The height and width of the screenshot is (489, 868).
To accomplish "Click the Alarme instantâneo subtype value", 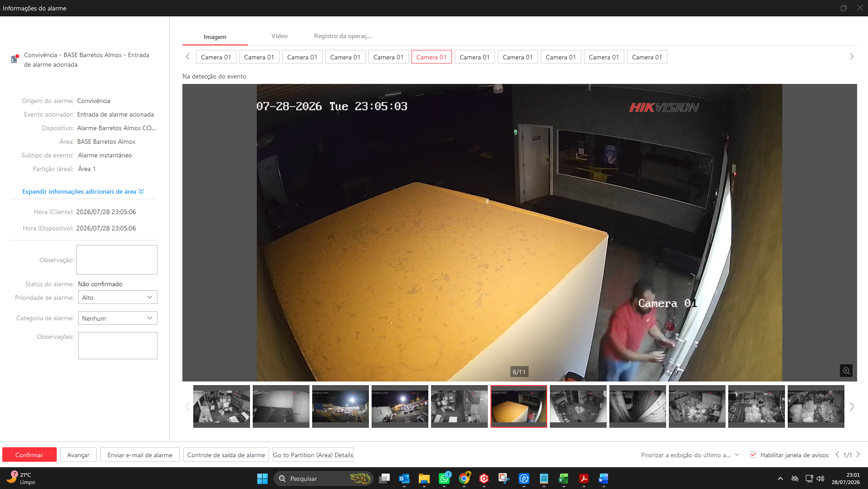I will [x=105, y=155].
